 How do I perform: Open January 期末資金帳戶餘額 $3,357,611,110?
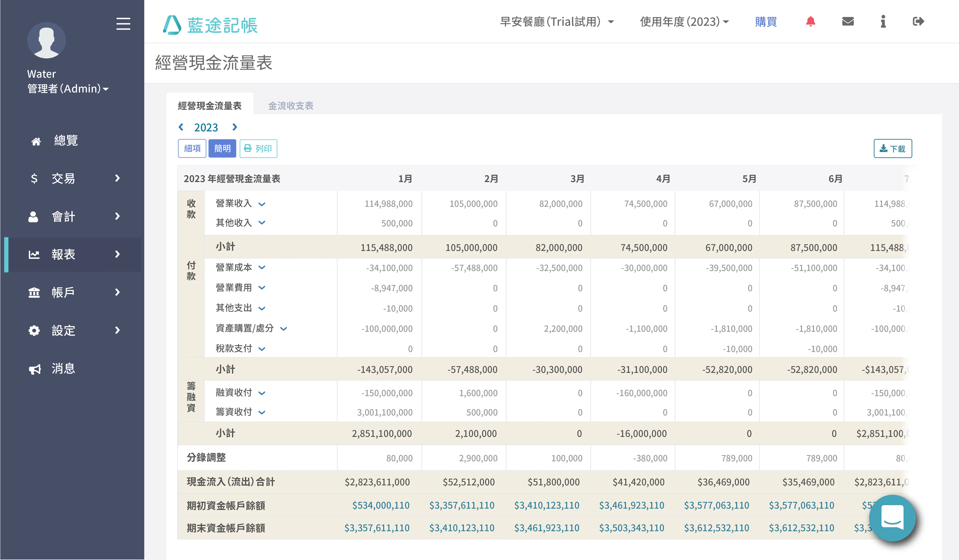coord(377,528)
